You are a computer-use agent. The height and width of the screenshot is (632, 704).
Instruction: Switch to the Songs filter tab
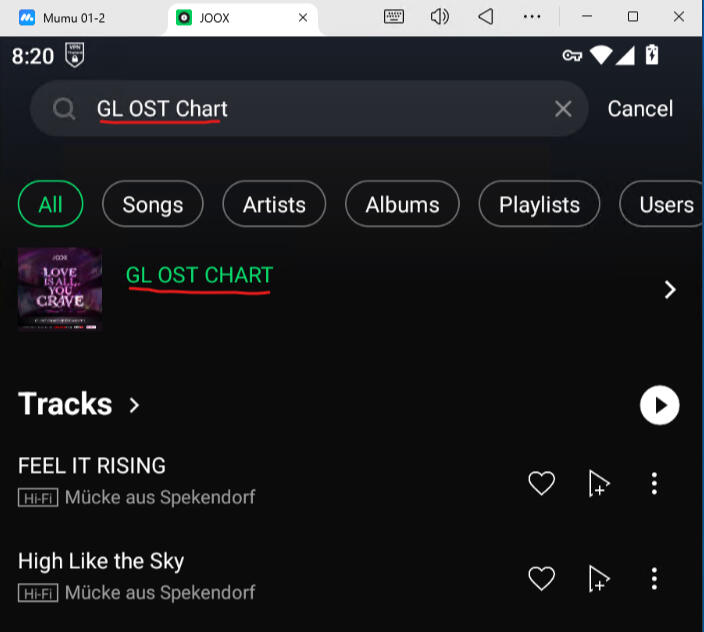tap(152, 205)
